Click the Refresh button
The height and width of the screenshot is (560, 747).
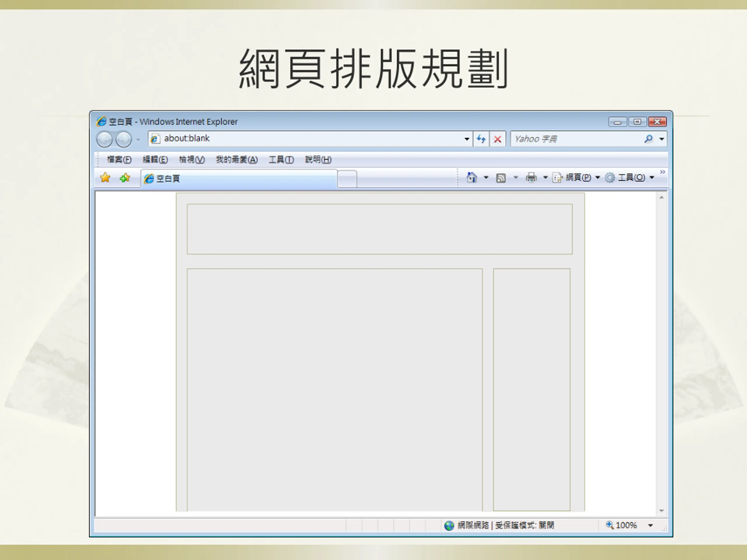point(481,139)
